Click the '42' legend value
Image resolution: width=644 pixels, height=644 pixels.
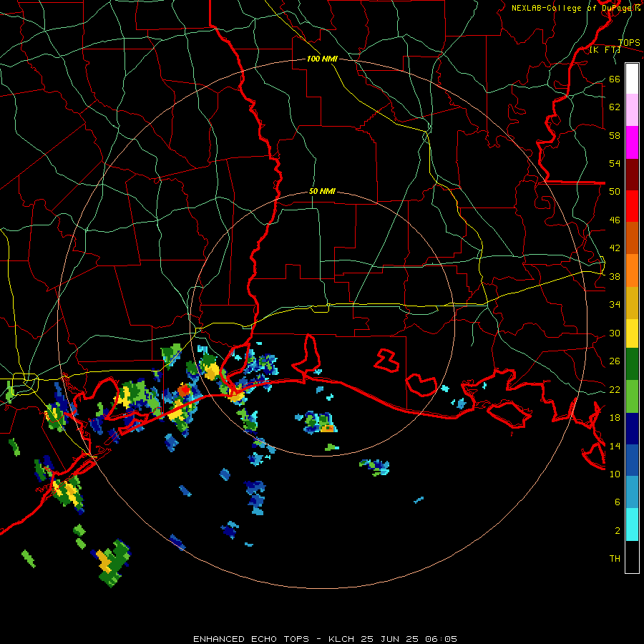pyautogui.click(x=615, y=248)
